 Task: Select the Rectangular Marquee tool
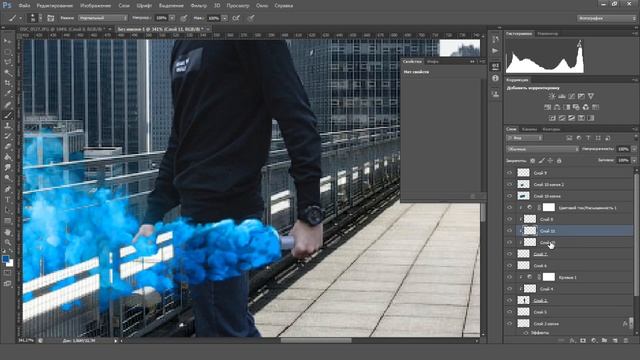pyautogui.click(x=8, y=52)
